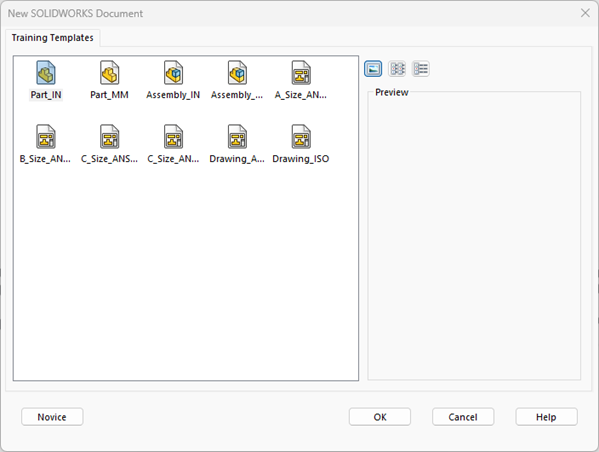Close the New SOLIDWORKS Document dialog
Viewport: 599px width, 452px height.
585,13
